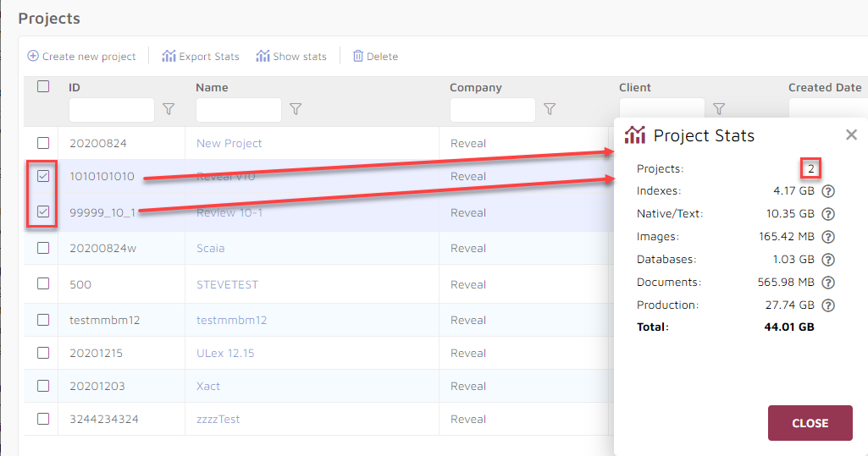Image resolution: width=868 pixels, height=456 pixels.
Task: Click the Project Stats chart icon
Action: click(x=635, y=135)
